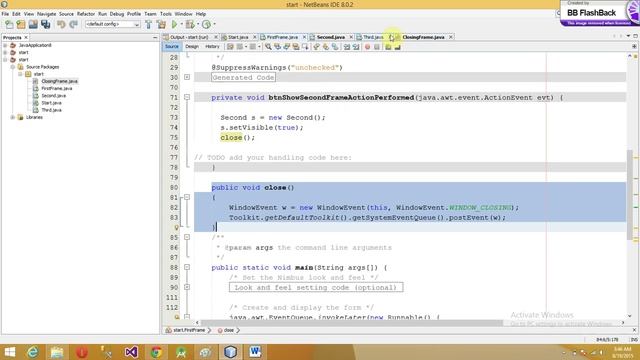Switch to the Design view

192,47
